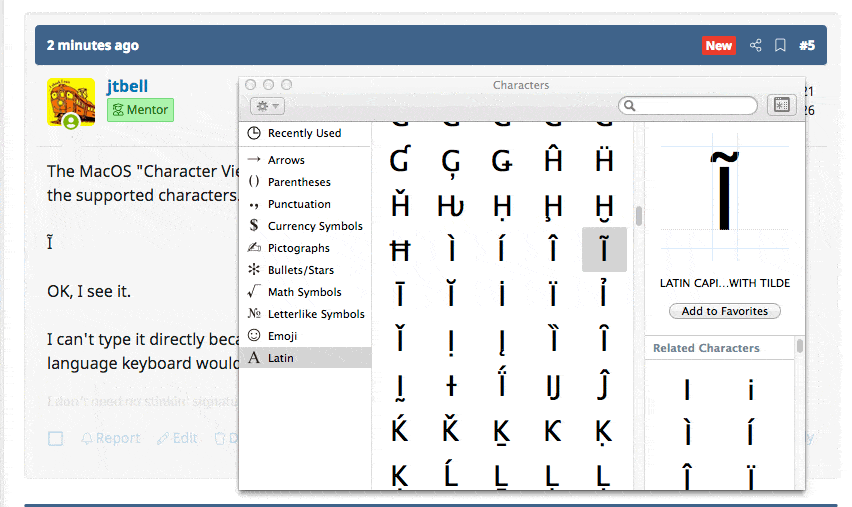Click the Edit link under the post
Screen dimensions: 852x507
point(177,438)
